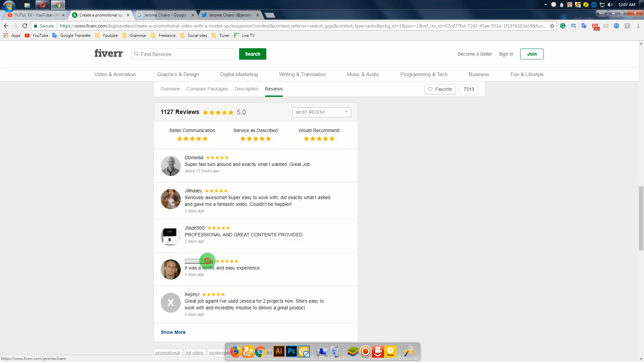
Task: Click the green Search button
Action: [253, 54]
